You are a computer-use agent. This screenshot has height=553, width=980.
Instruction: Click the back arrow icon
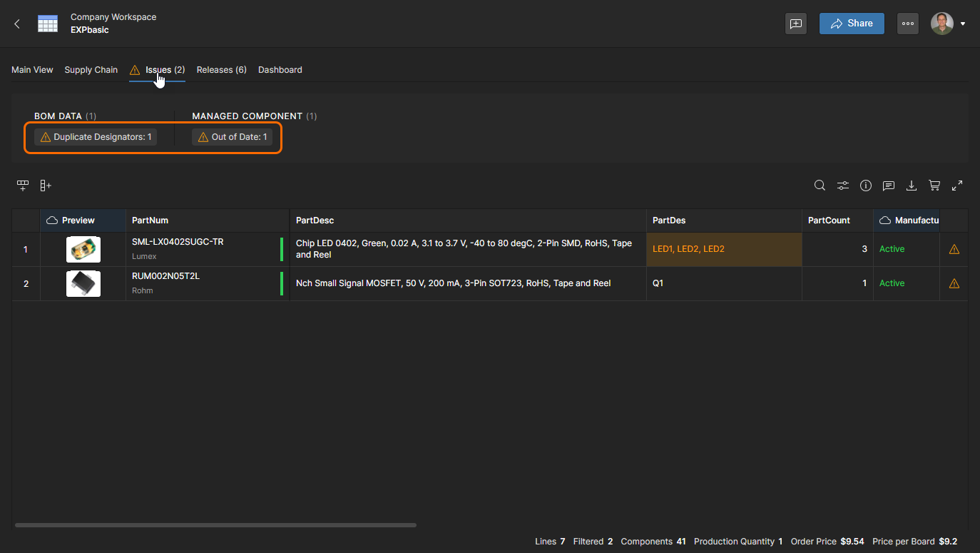(17, 24)
